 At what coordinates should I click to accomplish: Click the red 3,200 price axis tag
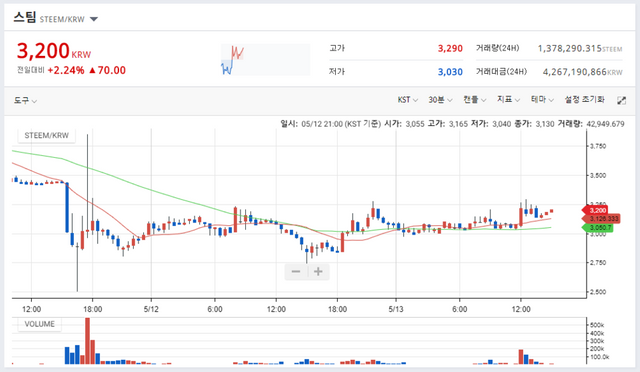[x=595, y=210]
